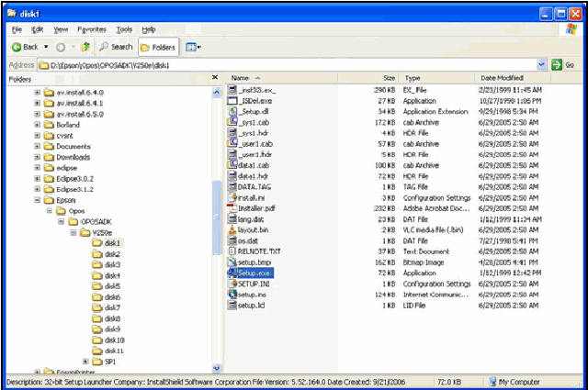
Task: Select the layout.bin VLC media icon
Action: pyautogui.click(x=232, y=229)
